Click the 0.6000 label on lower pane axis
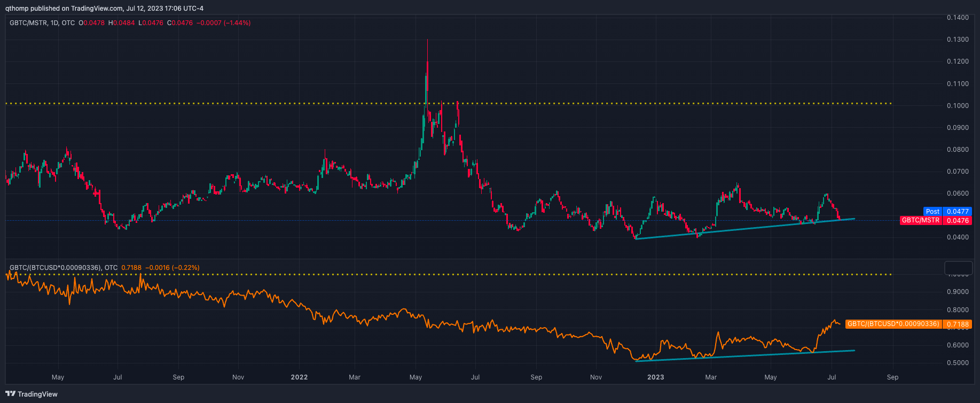This screenshot has width=980, height=403. coord(958,345)
